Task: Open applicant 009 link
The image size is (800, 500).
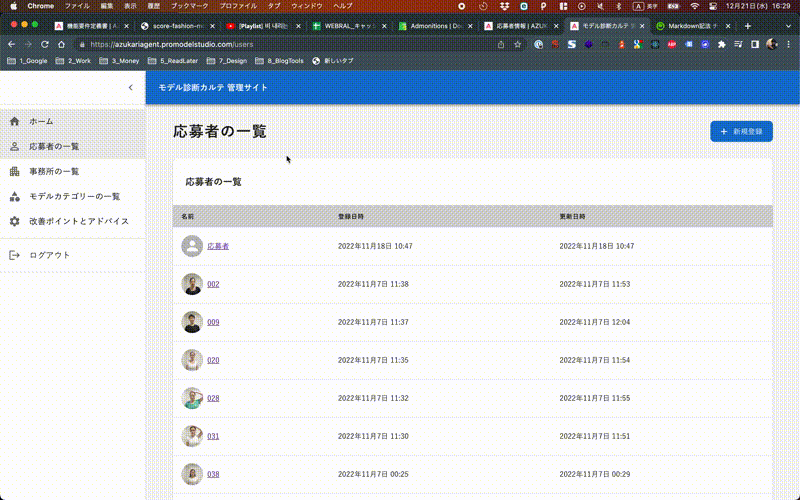Action: click(213, 322)
